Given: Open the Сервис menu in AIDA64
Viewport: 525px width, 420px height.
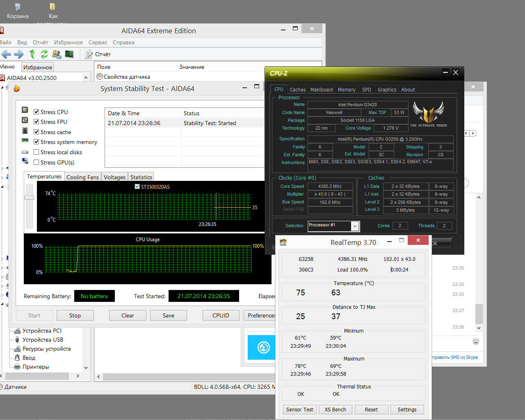Looking at the screenshot, I should pos(98,42).
